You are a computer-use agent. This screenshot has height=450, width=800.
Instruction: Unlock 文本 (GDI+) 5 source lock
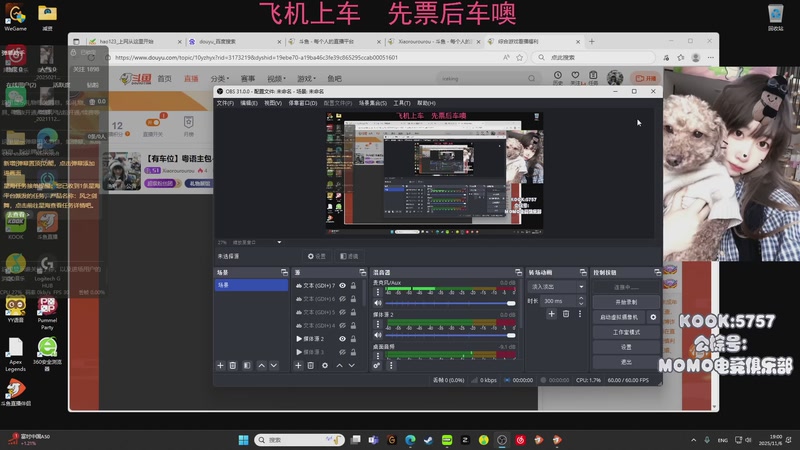coord(353,312)
